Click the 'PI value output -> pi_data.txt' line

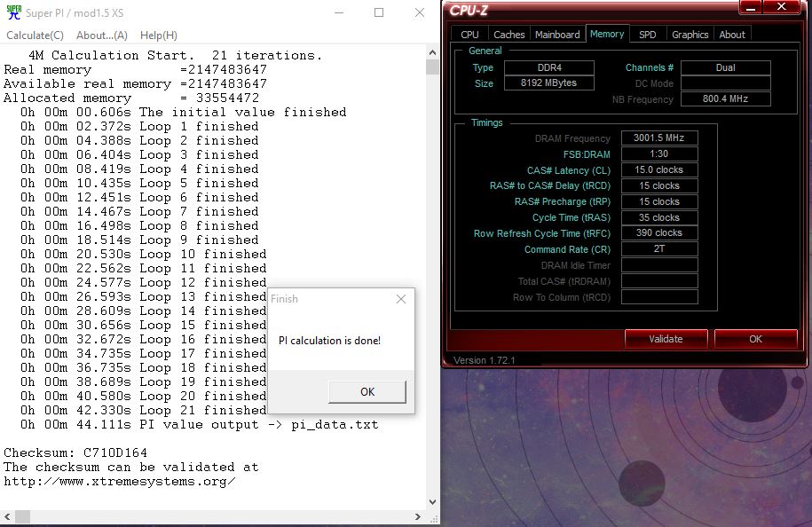200,424
